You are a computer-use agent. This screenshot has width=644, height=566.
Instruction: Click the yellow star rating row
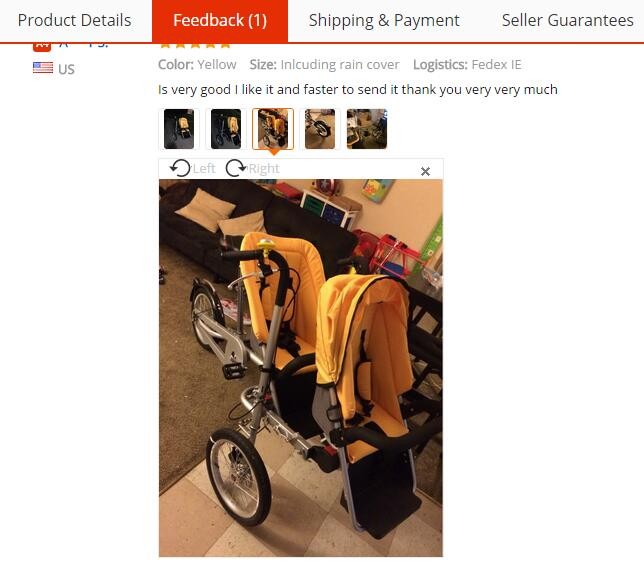point(195,45)
